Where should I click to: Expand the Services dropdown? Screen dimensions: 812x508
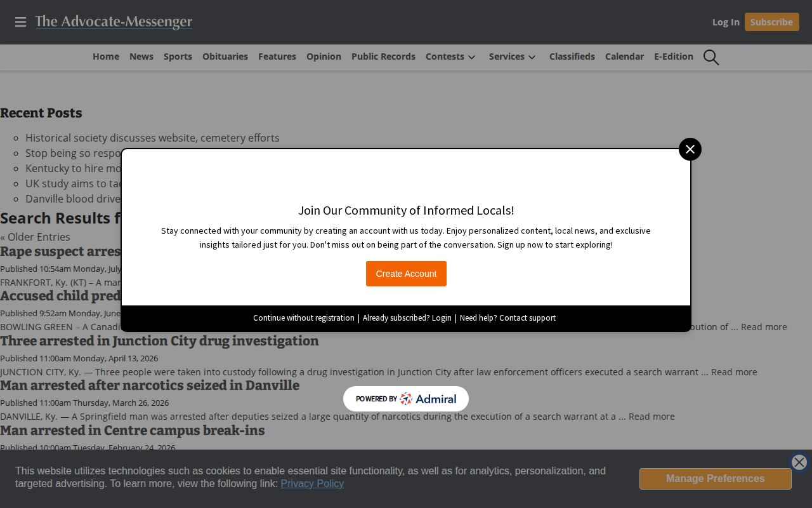pyautogui.click(x=513, y=57)
